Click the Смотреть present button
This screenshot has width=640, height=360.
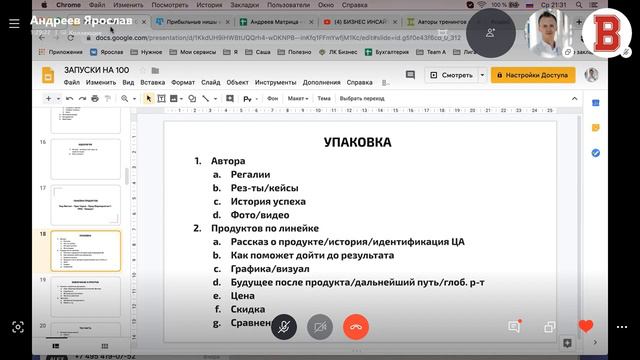pyautogui.click(x=451, y=75)
